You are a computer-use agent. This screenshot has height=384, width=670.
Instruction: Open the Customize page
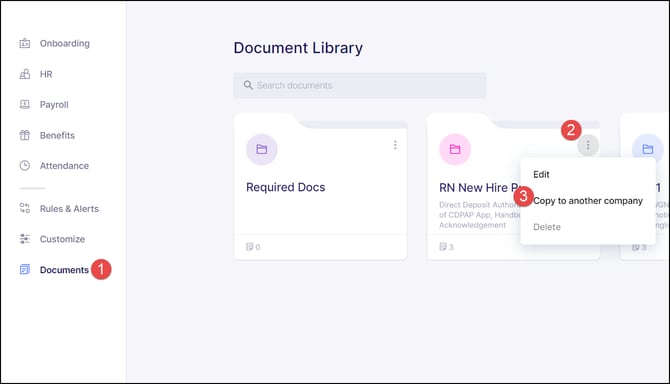[62, 239]
